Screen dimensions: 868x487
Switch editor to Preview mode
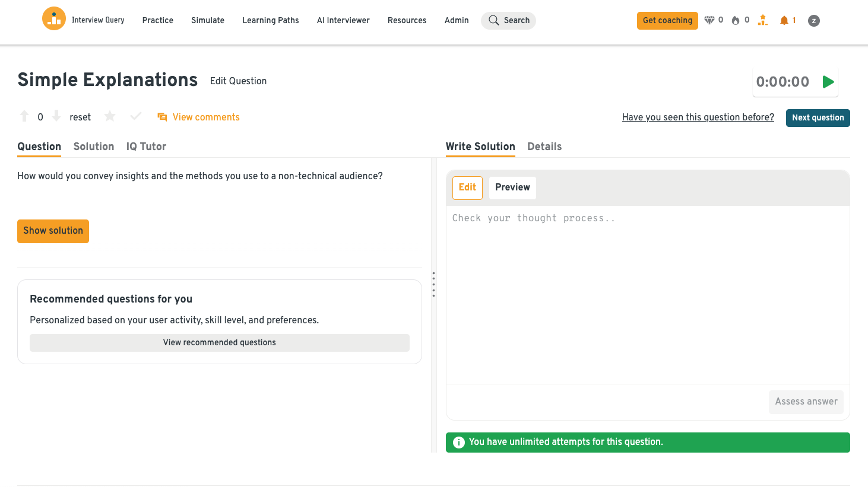pyautogui.click(x=512, y=187)
